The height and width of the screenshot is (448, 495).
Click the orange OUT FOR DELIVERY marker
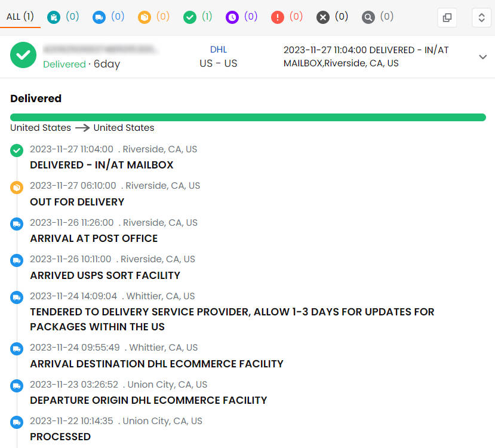click(x=17, y=188)
